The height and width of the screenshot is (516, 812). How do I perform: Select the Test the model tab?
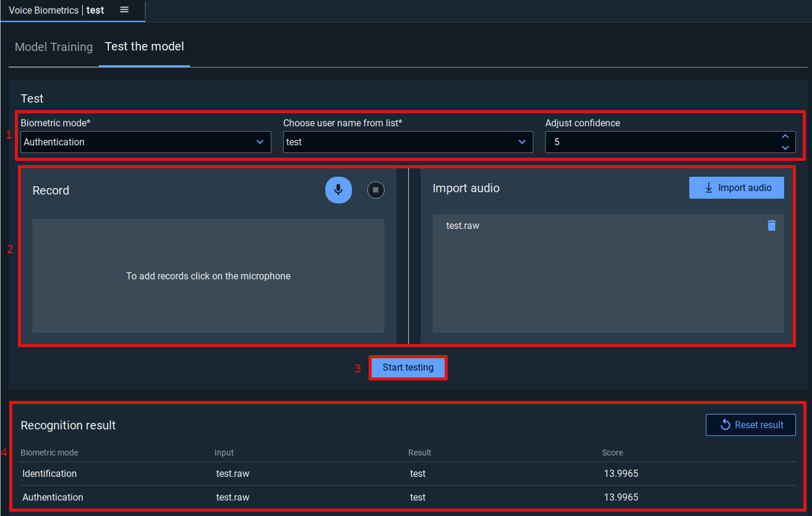(x=144, y=46)
